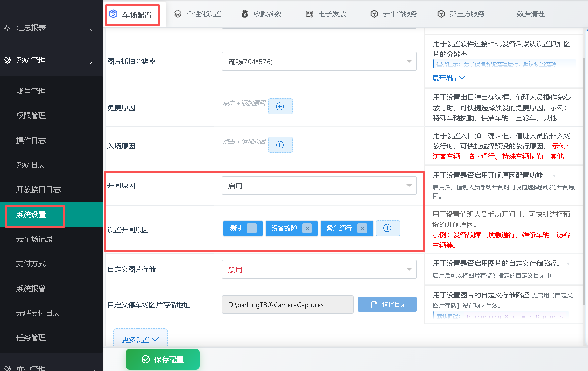
Task: Click the 选择目录 button
Action: [387, 304]
